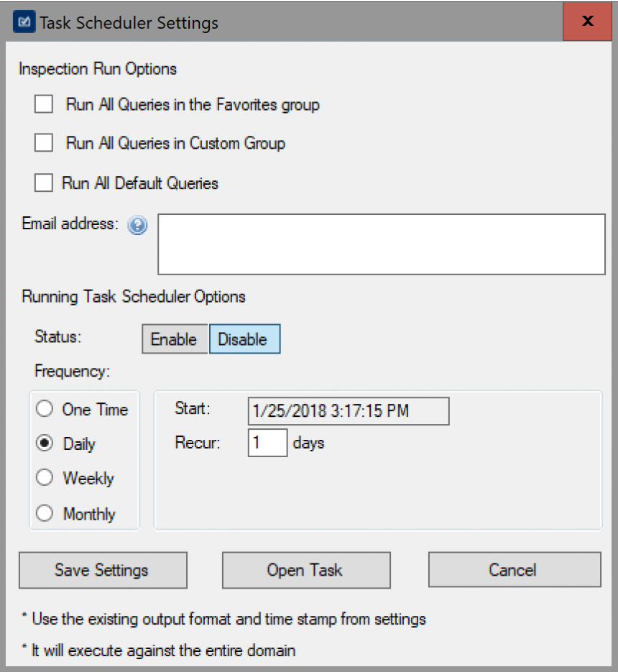Viewport: 618px width, 672px height.
Task: Click the Task Scheduler app icon in title bar
Action: tap(24, 22)
